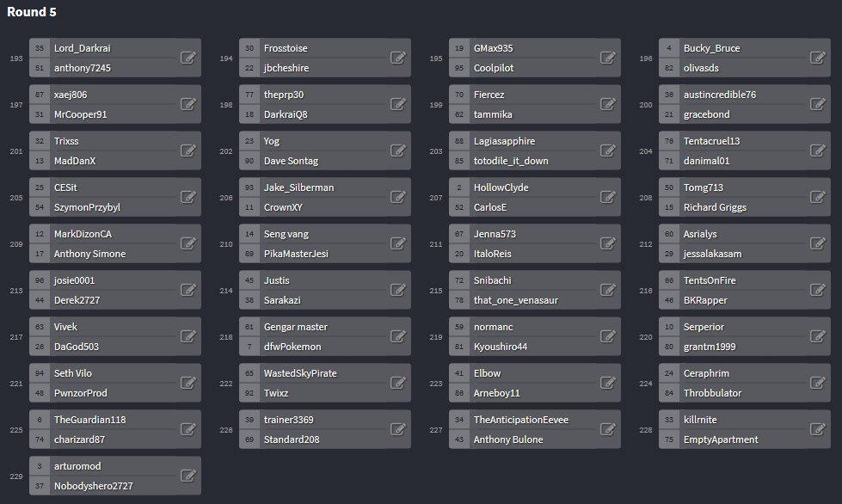
Task: Edit the killrnite vs EmptyApartment match
Action: coord(818,429)
